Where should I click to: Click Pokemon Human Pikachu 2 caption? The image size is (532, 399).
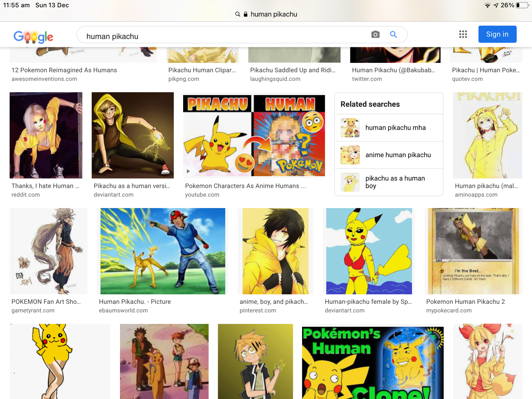coord(465,302)
